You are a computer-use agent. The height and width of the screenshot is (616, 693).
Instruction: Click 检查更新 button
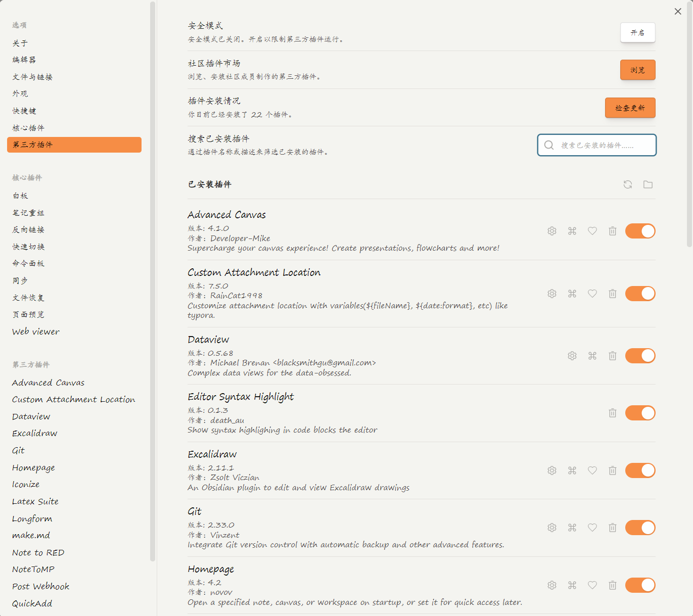[630, 108]
